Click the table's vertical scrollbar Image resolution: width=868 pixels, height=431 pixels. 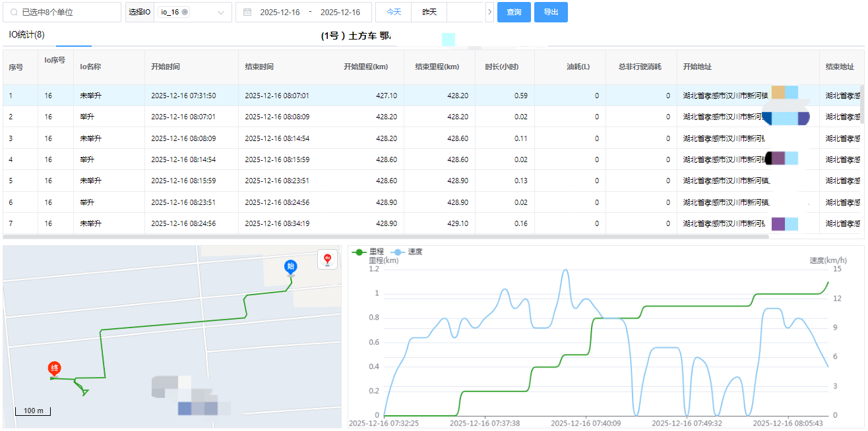coord(861,104)
